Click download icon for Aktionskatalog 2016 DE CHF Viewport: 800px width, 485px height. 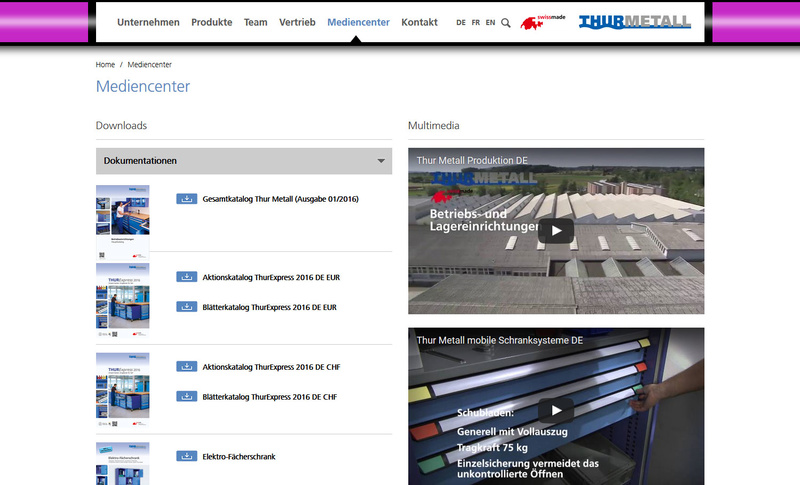186,366
